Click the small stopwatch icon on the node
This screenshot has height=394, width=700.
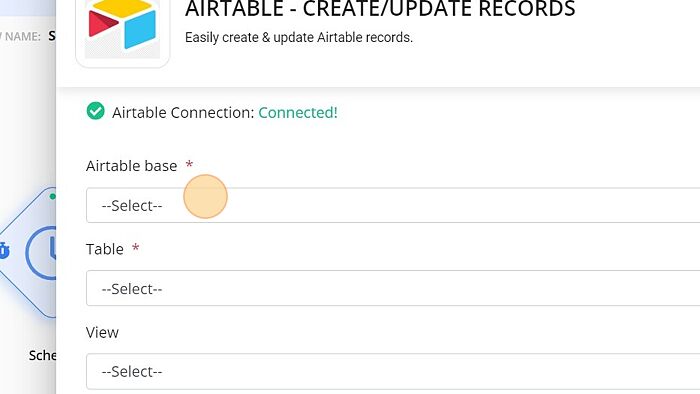tap(4, 251)
